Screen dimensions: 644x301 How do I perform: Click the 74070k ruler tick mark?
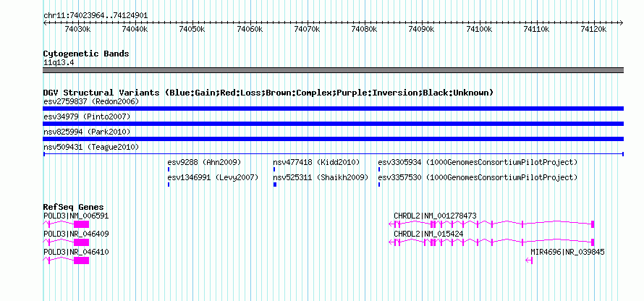[308, 24]
